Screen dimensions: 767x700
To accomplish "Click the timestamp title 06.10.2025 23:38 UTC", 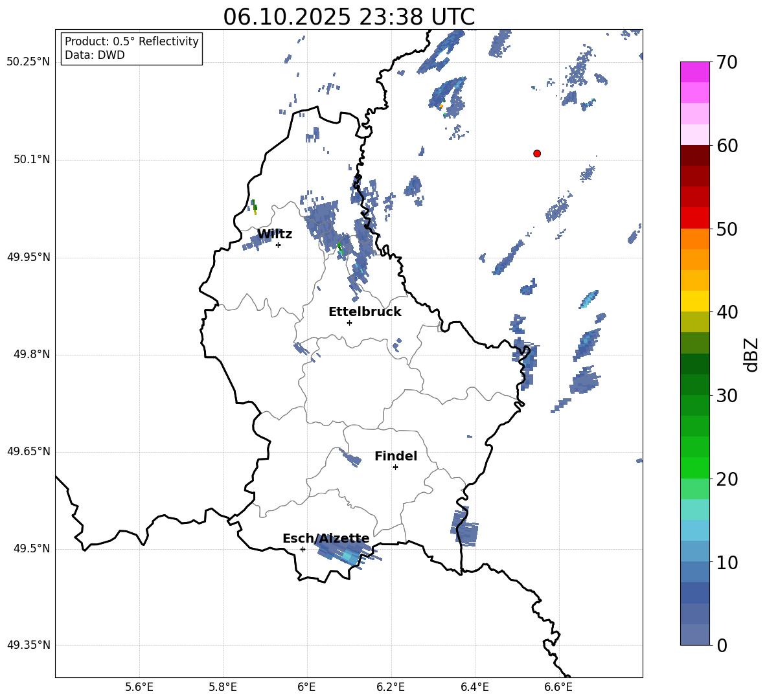I will coord(349,17).
